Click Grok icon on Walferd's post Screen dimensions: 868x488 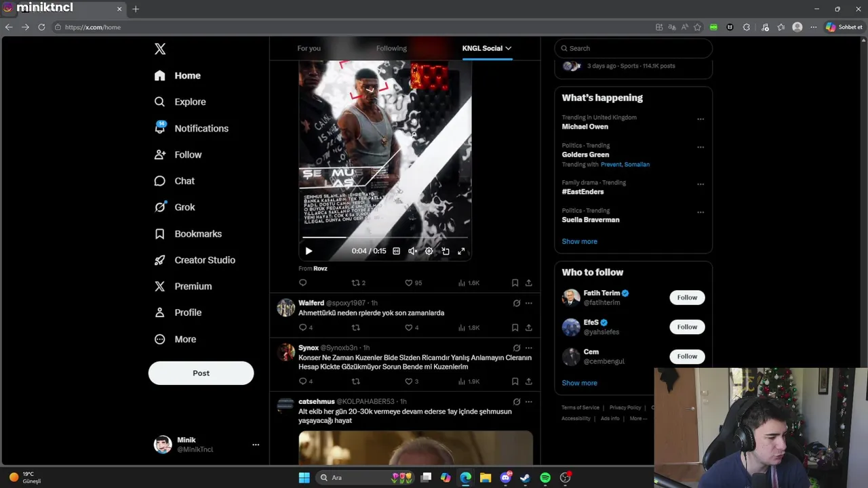[x=516, y=303]
